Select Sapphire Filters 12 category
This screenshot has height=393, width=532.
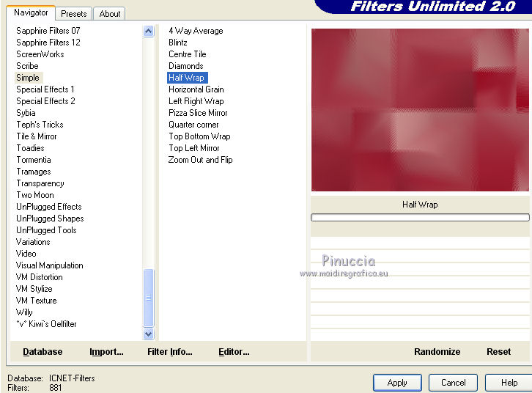coord(48,43)
